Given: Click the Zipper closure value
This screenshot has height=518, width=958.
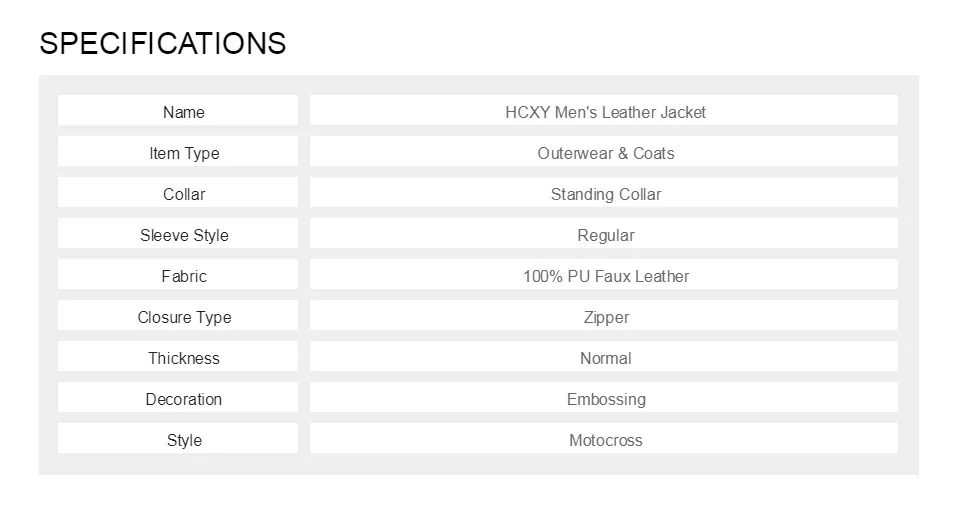Looking at the screenshot, I should tap(605, 317).
